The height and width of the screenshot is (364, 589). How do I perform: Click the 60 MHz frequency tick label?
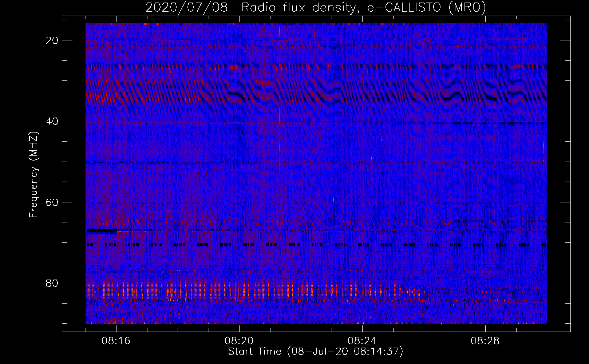[x=52, y=202]
